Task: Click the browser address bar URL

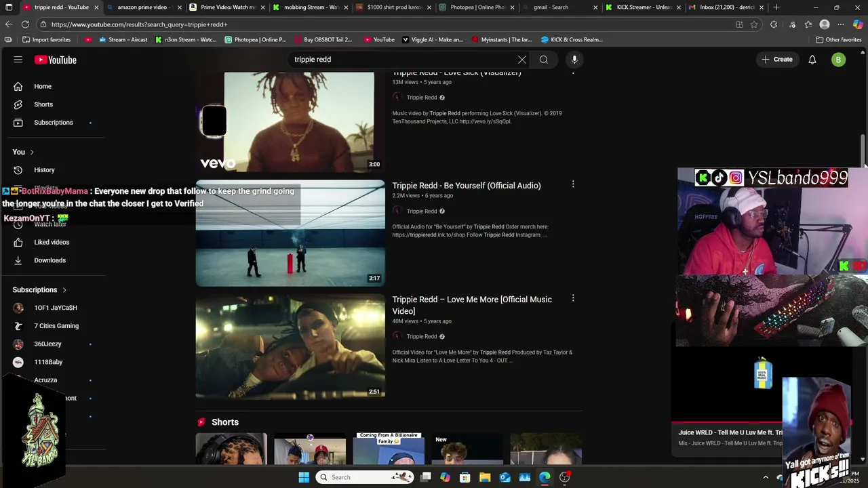Action: pyautogui.click(x=139, y=24)
